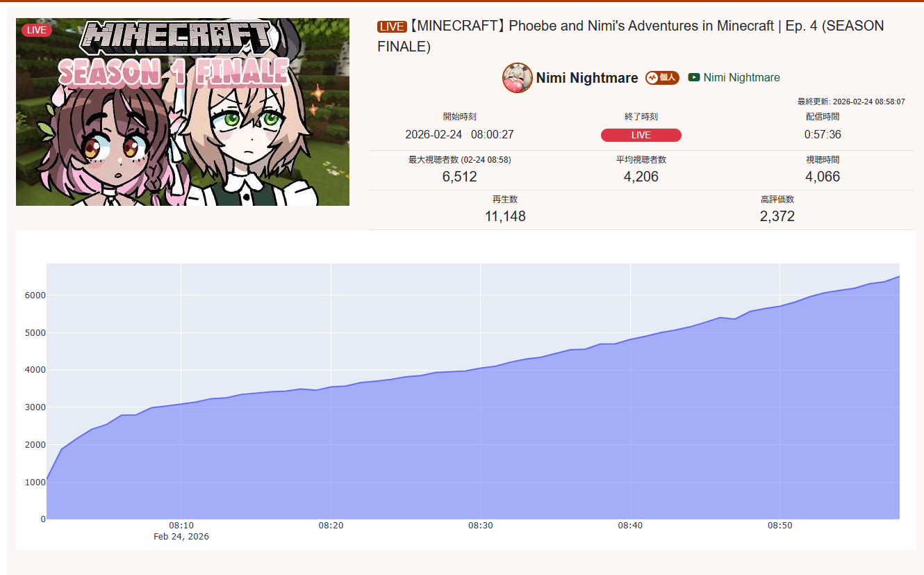Open the Nimi Nightmare channel avatar
The width and height of the screenshot is (924, 575).
click(x=518, y=78)
